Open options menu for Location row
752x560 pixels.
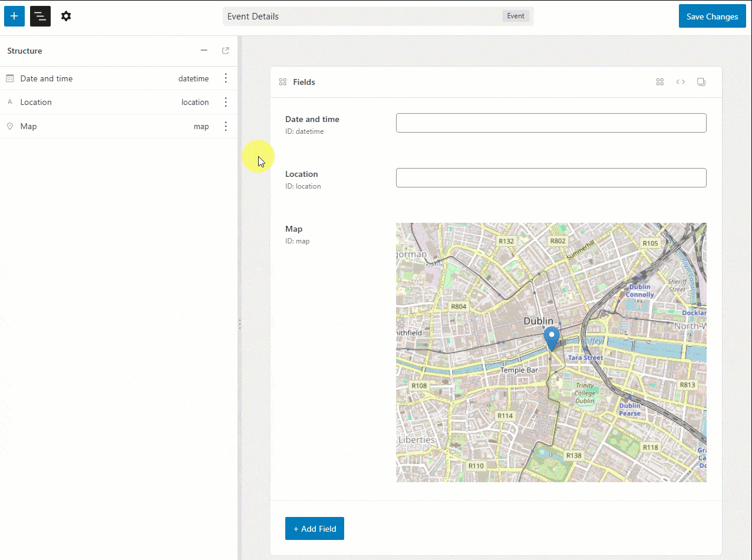pyautogui.click(x=225, y=102)
